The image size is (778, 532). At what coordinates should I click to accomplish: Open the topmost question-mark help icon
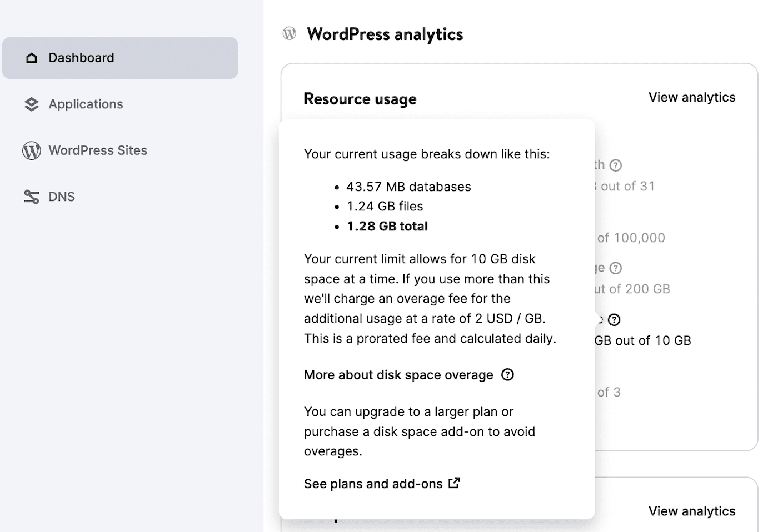click(617, 164)
